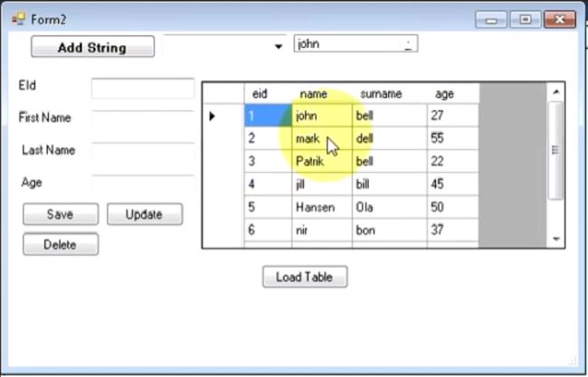
Task: Click the Last Name input field
Action: point(143,153)
